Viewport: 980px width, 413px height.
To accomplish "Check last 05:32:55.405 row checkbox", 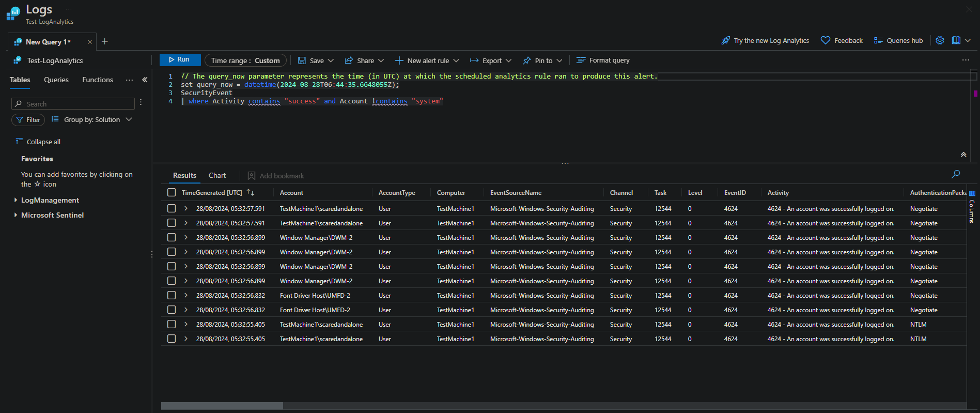I will (172, 339).
